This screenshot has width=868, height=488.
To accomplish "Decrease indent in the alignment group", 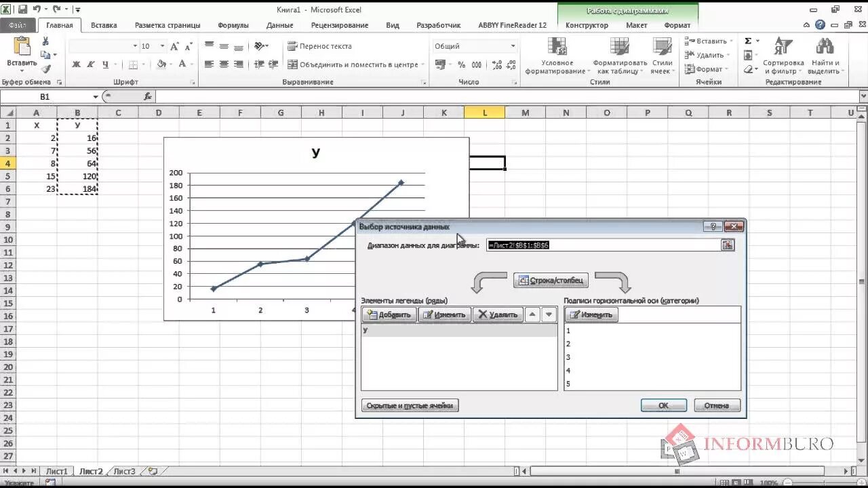I will click(259, 64).
